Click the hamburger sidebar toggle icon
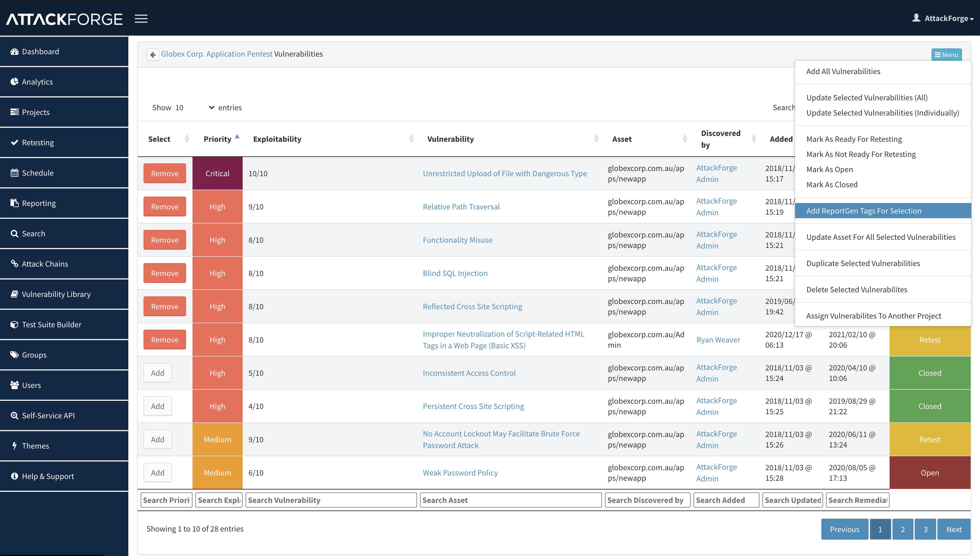Image resolution: width=980 pixels, height=556 pixels. (141, 18)
